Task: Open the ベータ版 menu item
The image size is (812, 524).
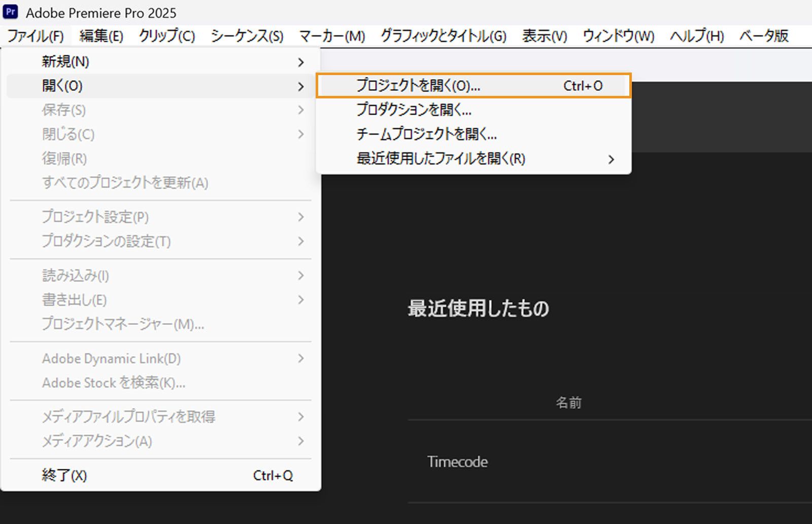Action: (x=763, y=36)
